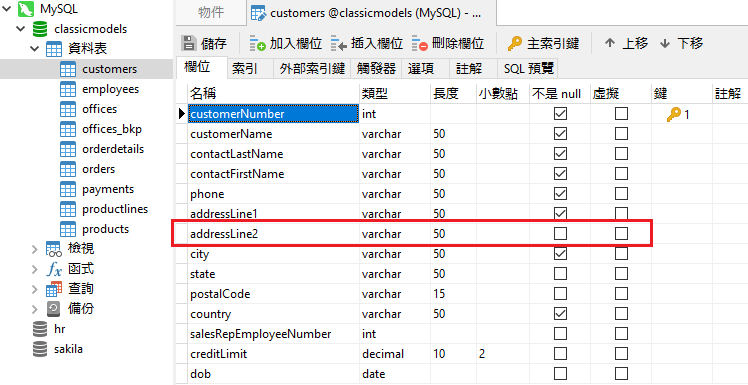The width and height of the screenshot is (748, 385).
Task: Expand the 查詢 queries node
Action: [x=34, y=289]
